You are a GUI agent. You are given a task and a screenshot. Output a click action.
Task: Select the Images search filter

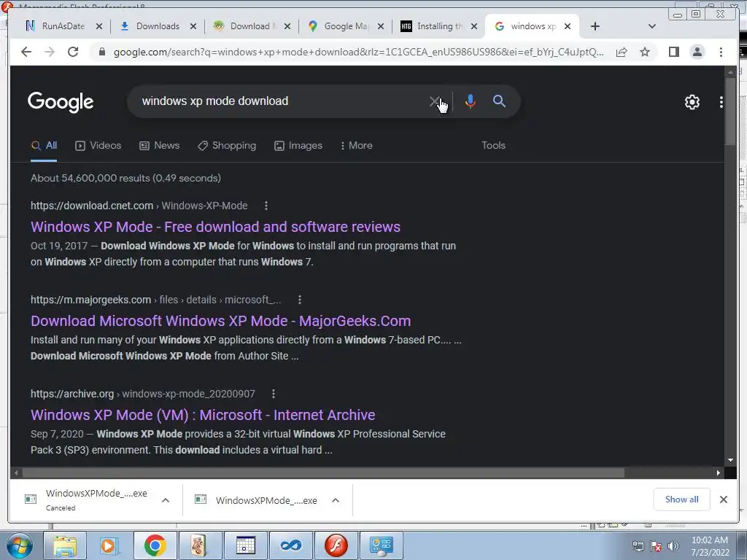298,146
